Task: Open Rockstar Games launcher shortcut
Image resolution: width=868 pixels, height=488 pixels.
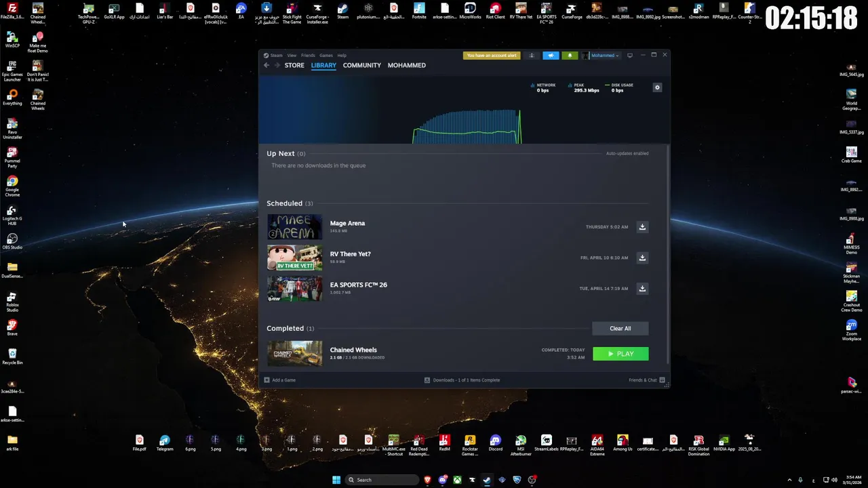Action: [470, 446]
